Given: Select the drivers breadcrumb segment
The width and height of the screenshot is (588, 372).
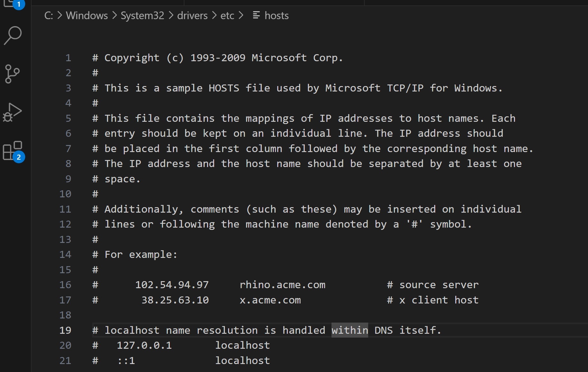Looking at the screenshot, I should point(192,15).
